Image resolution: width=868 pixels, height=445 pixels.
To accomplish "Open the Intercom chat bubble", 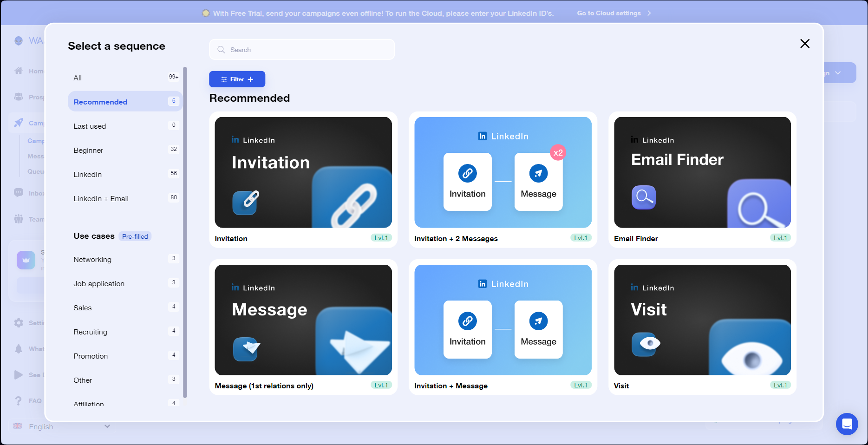I will (847, 424).
